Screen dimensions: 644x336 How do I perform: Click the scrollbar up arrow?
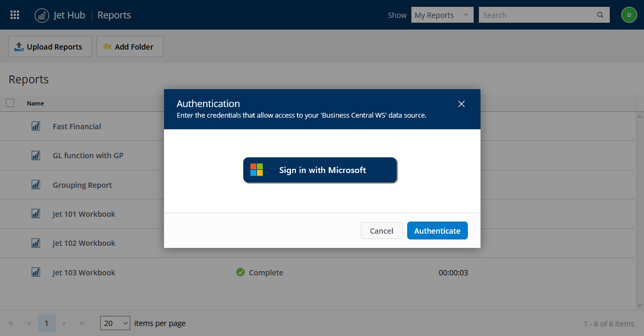point(639,116)
